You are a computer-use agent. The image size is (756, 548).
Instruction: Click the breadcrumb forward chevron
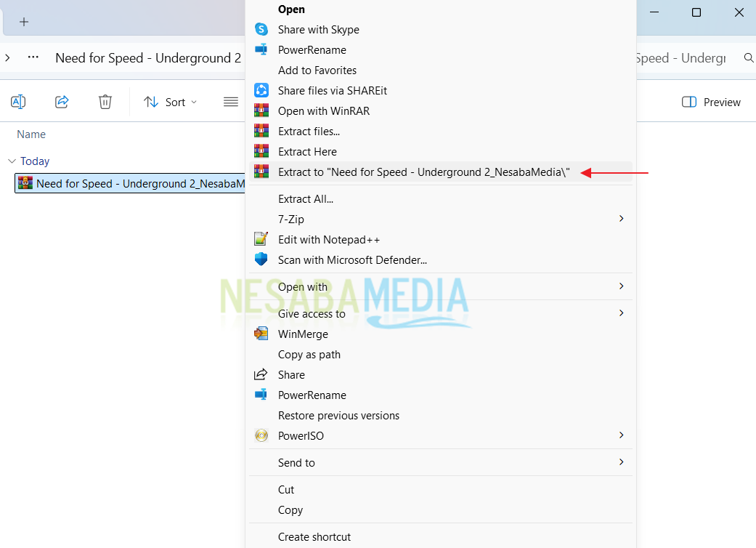click(7, 58)
